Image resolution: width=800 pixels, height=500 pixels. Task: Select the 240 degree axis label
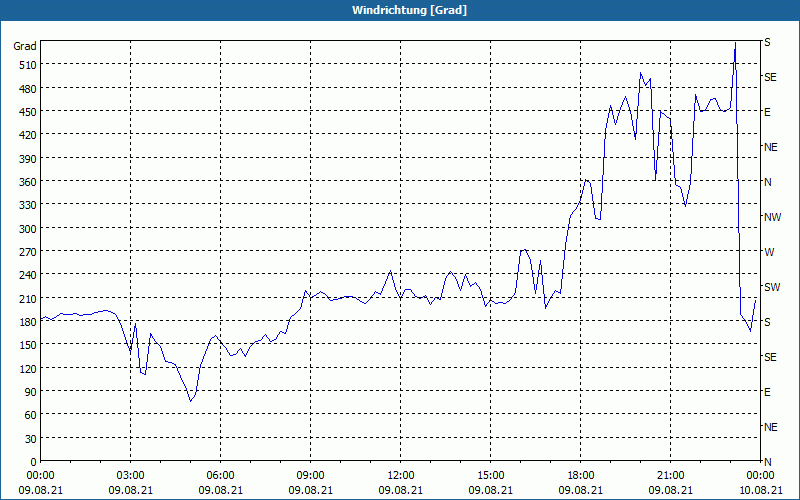point(29,276)
